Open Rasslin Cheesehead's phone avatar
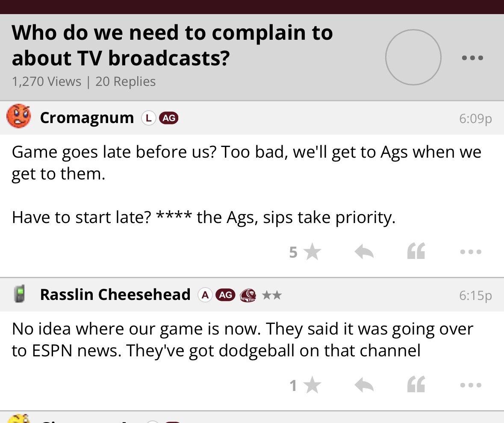The width and height of the screenshot is (504, 423). tap(19, 294)
